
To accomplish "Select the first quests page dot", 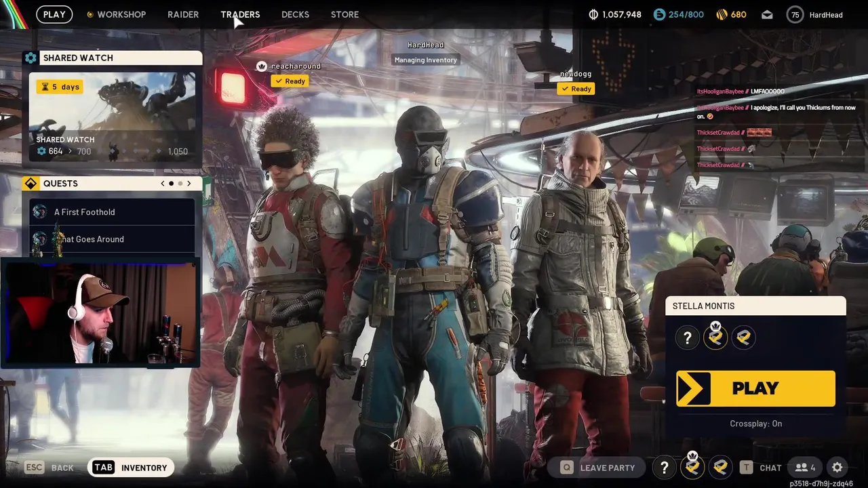I will [171, 184].
